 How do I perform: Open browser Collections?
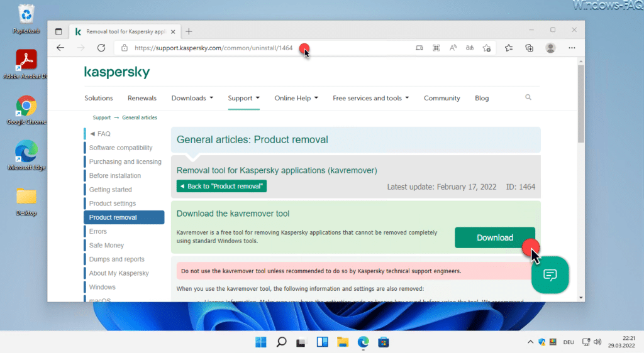tap(530, 48)
